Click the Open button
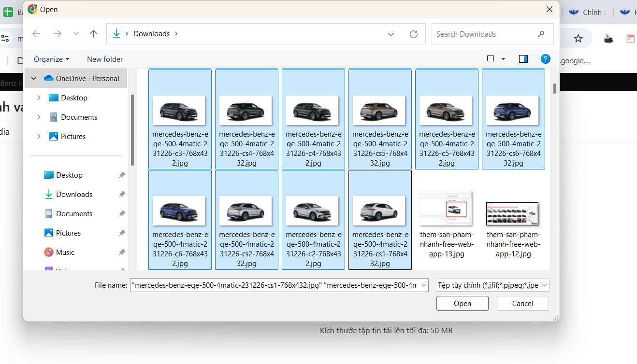This screenshot has width=637, height=364. (x=462, y=304)
